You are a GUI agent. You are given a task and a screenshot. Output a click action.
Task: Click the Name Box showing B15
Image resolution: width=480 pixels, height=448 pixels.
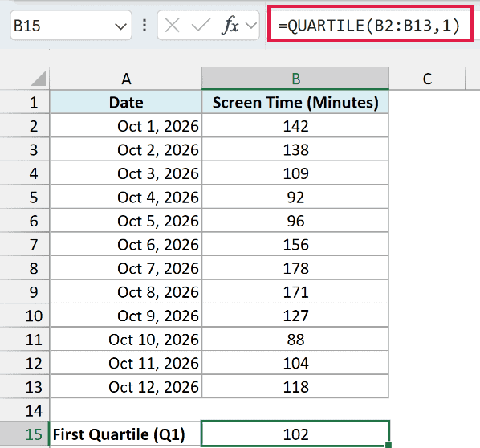71,26
